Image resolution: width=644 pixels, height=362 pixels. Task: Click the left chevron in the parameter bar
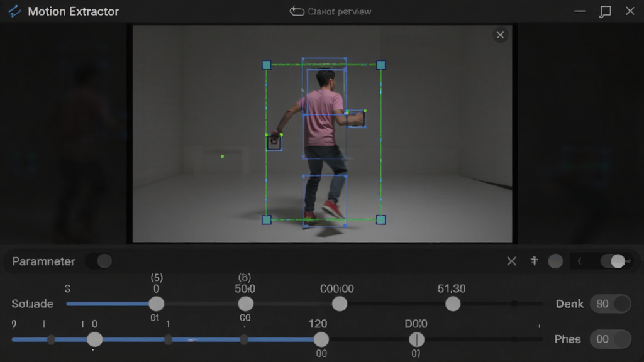[579, 261]
